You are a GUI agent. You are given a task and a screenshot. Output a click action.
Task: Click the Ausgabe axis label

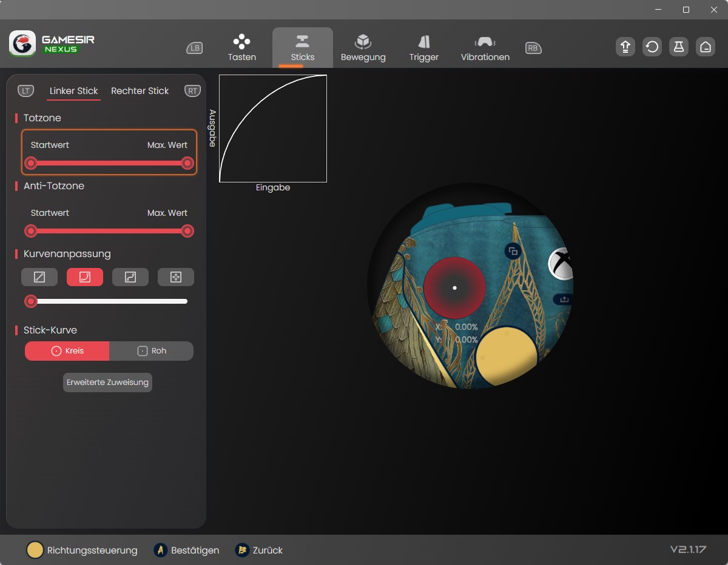(x=212, y=128)
